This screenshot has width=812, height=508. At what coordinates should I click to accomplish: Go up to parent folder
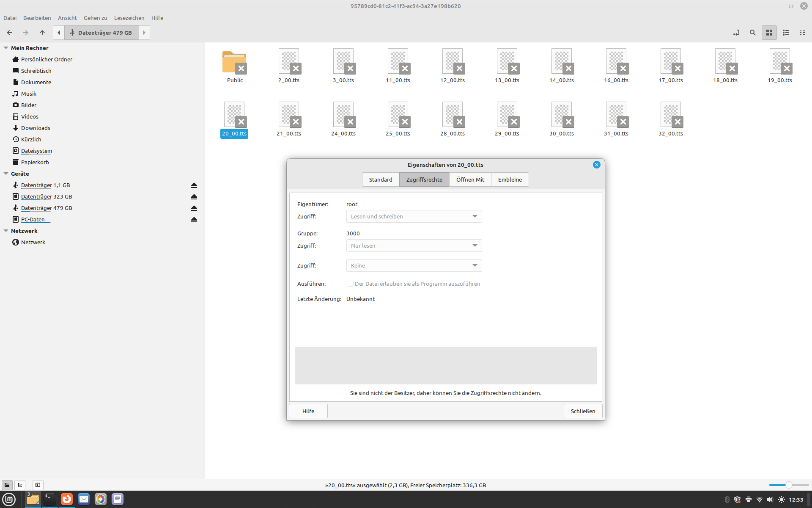pos(42,33)
